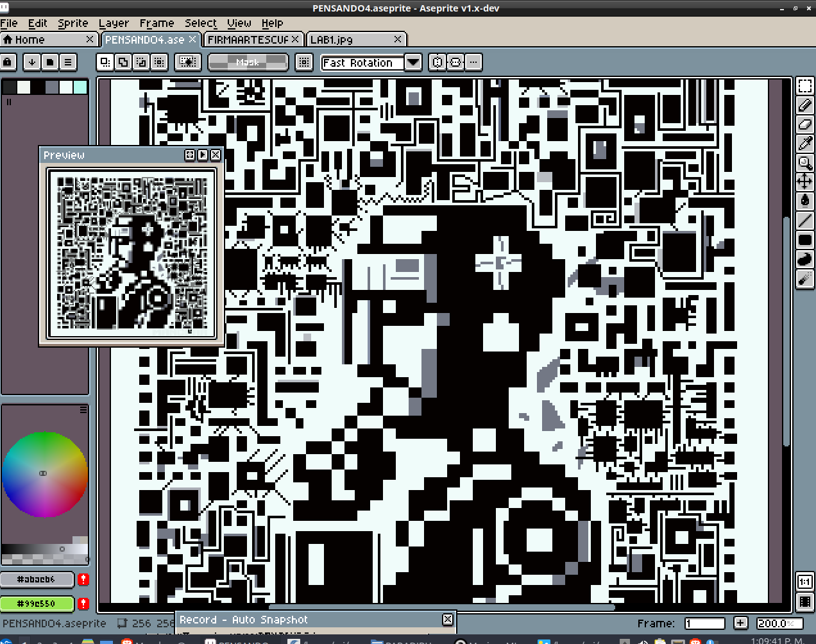Click the foreground color warning icon
The width and height of the screenshot is (816, 644).
click(83, 579)
